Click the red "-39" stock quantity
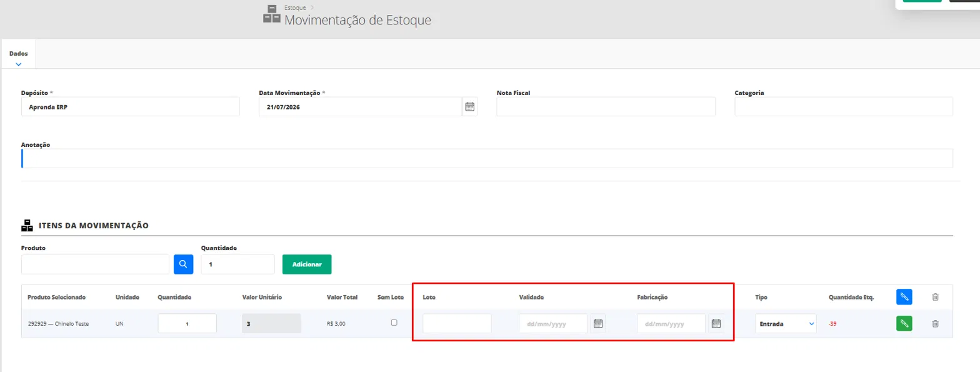This screenshot has height=372, width=980. (834, 324)
